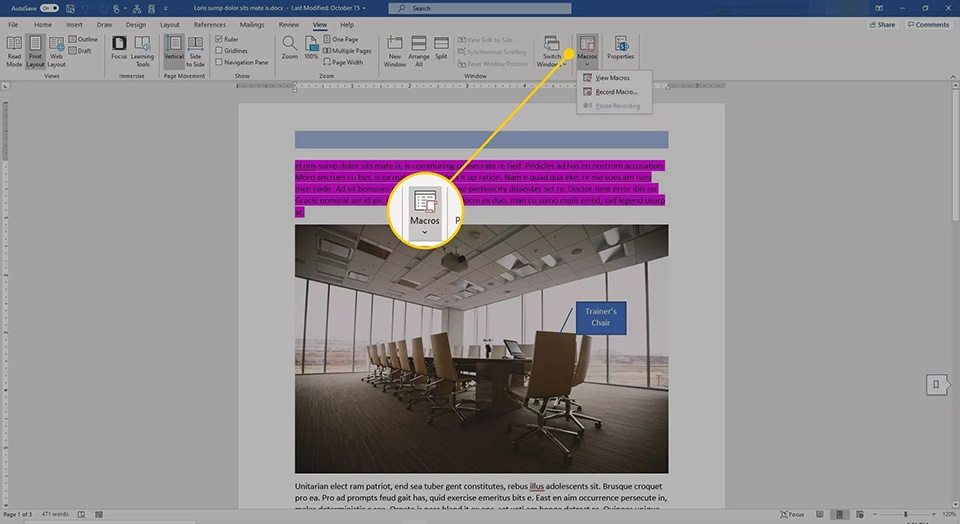Split the document window
Screen dimensions: 960x524
(441, 48)
